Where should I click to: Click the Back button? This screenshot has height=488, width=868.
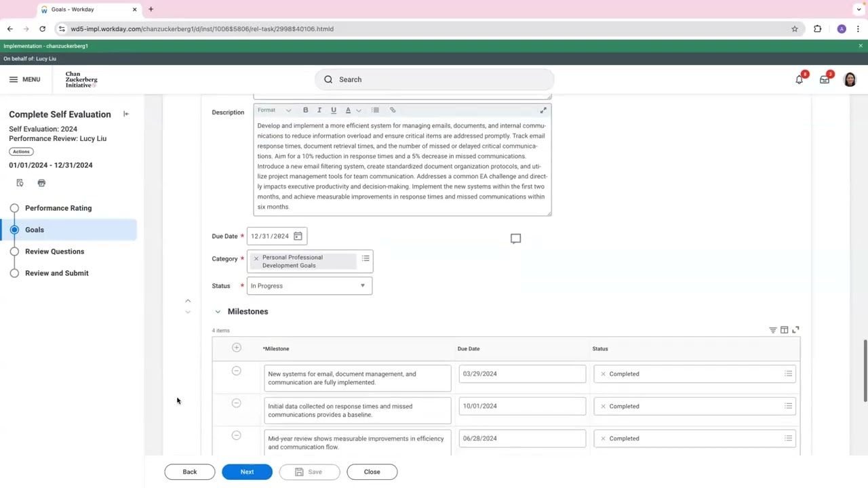(189, 472)
